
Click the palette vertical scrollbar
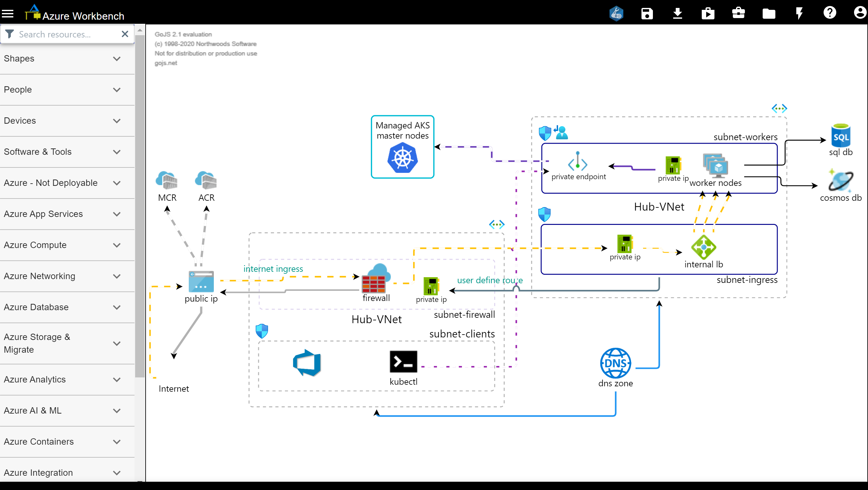tap(140, 202)
